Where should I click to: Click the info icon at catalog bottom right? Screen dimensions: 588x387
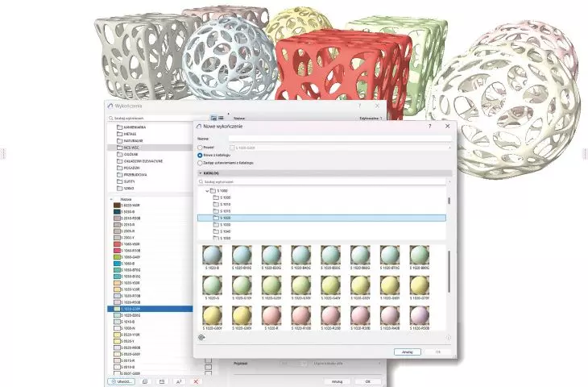point(448,338)
